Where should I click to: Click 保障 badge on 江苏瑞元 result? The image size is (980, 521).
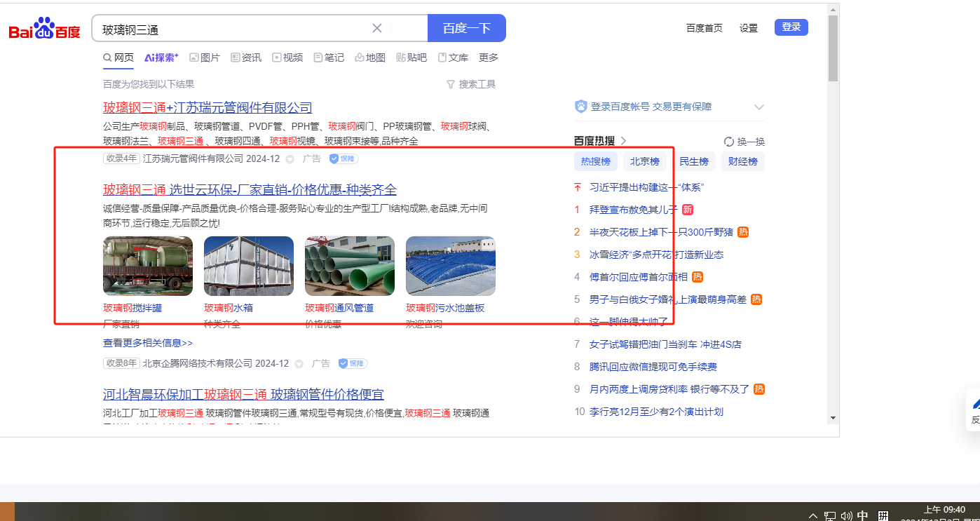(343, 159)
